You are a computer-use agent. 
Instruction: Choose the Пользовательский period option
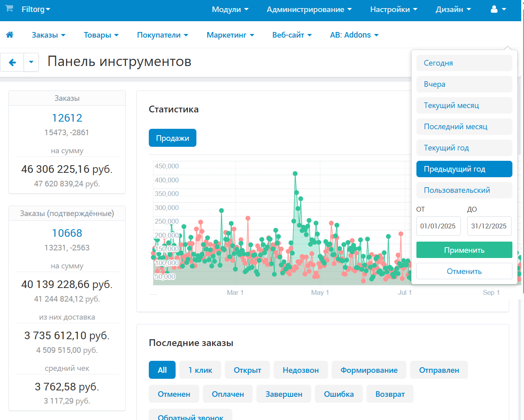pyautogui.click(x=464, y=190)
